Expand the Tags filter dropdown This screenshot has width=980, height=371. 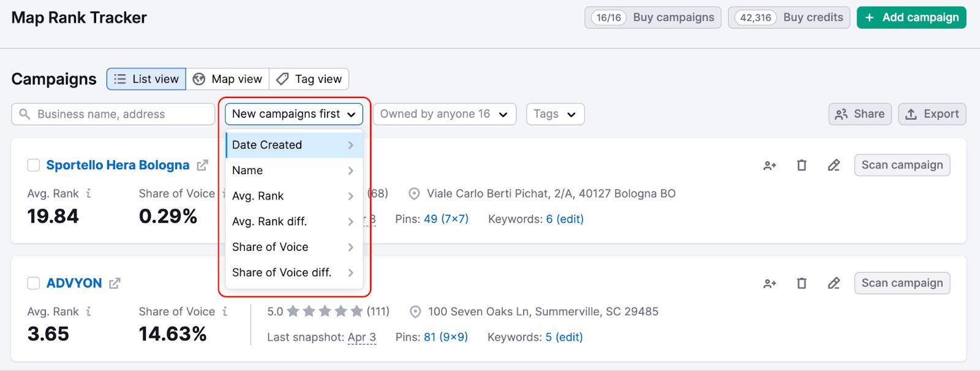click(554, 114)
